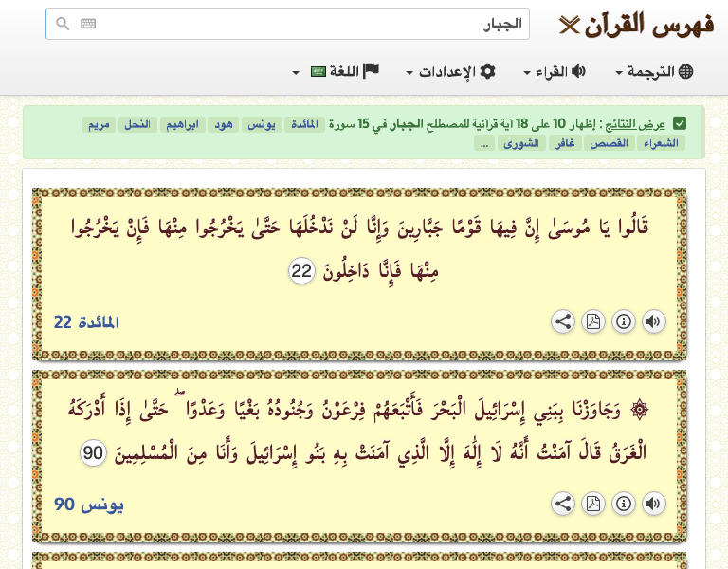Toggle the عرض النتائج checkbox

tap(680, 124)
